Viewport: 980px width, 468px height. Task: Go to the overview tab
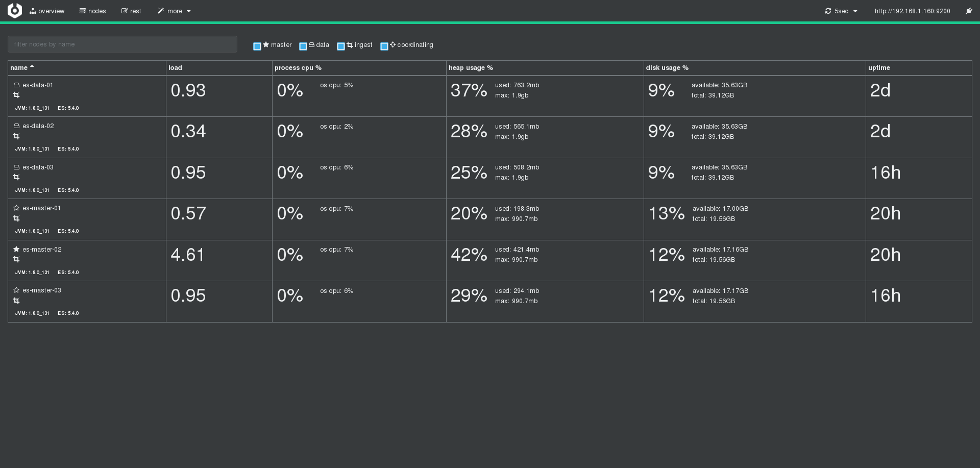pos(47,11)
